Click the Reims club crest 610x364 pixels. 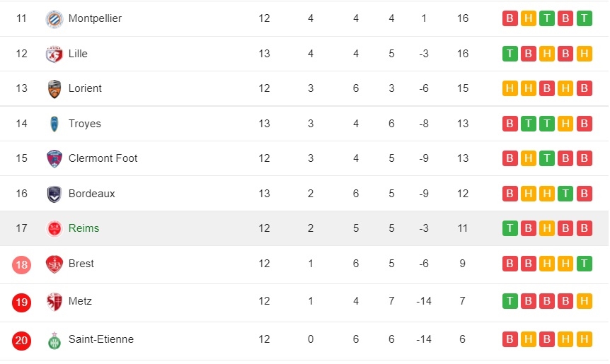[x=54, y=228]
